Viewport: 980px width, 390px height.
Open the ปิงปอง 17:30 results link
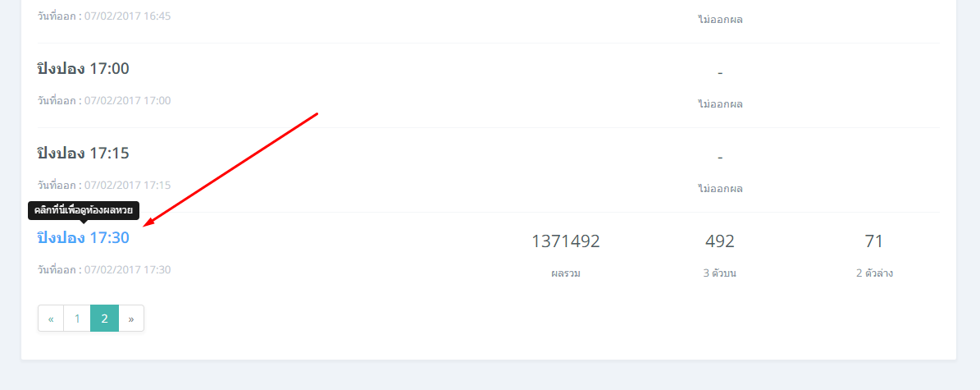(x=83, y=238)
